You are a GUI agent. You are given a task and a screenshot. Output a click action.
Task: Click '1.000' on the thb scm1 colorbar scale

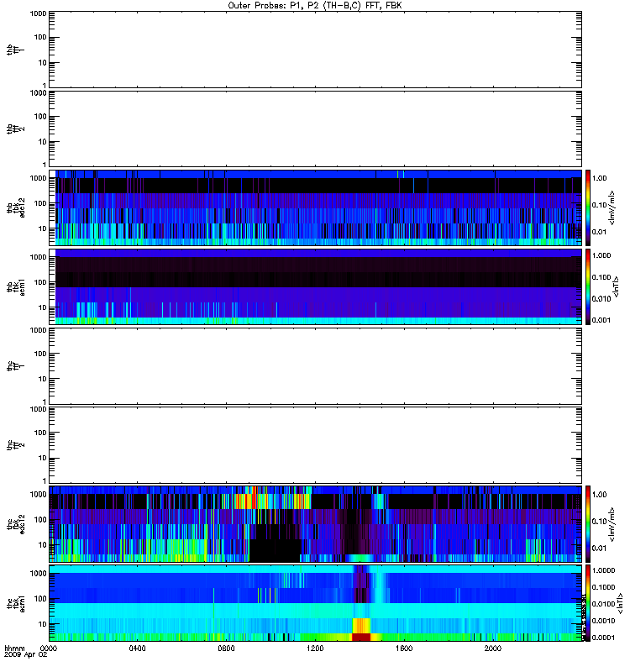click(x=601, y=255)
